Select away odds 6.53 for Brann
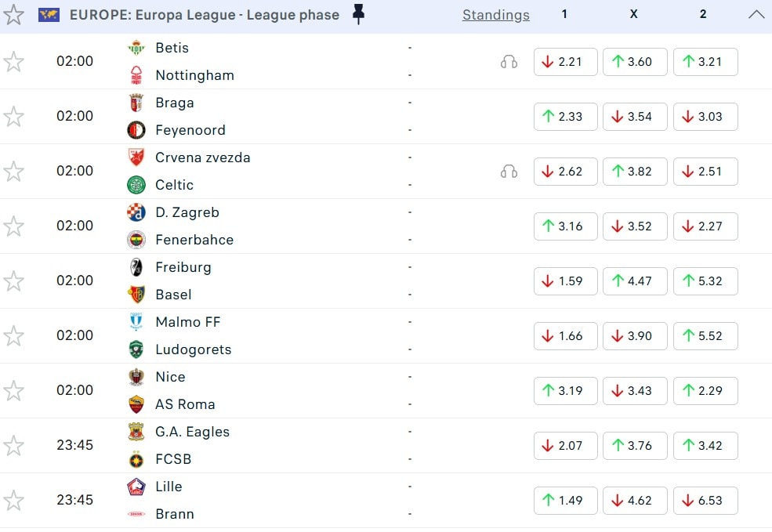Screen dimensions: 772x532 click(705, 501)
